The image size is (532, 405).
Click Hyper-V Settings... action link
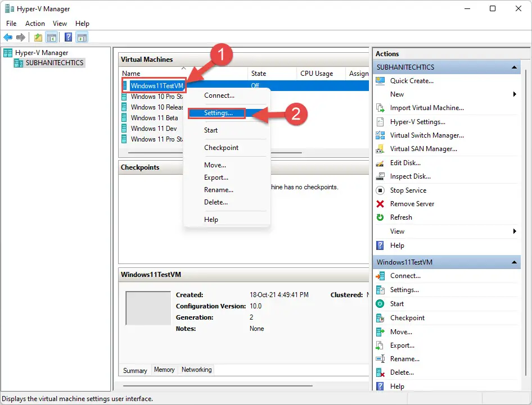[418, 122]
